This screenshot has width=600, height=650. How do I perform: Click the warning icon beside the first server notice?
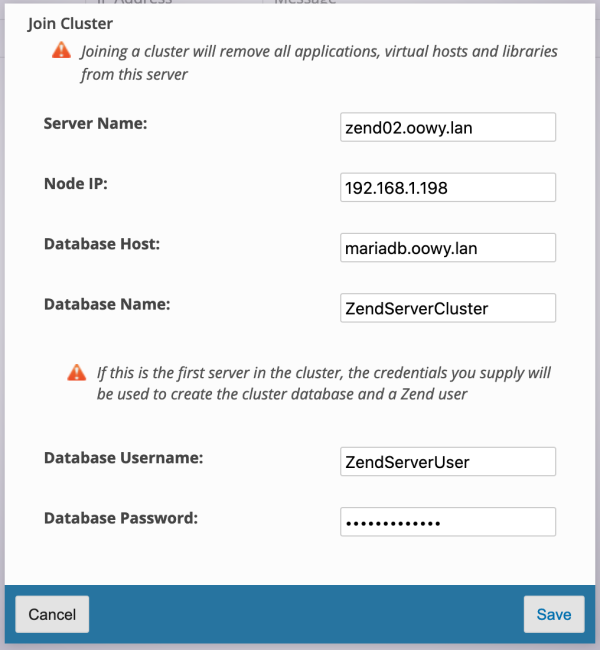(x=76, y=373)
